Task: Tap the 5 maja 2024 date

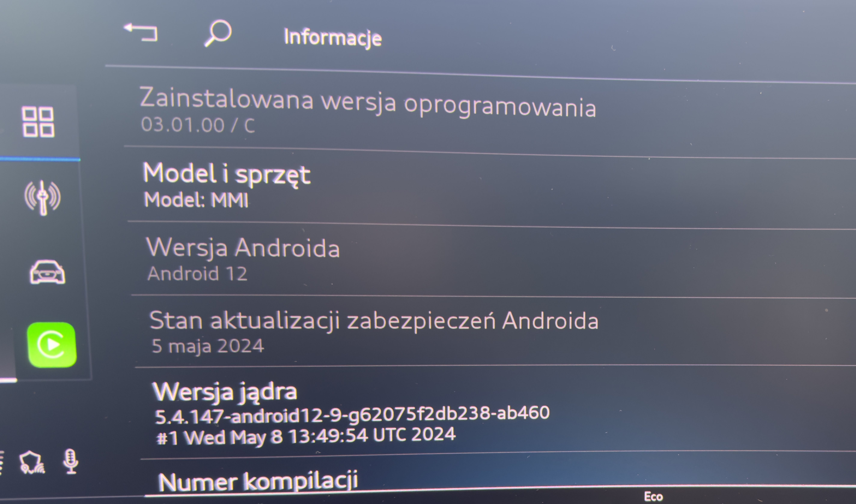Action: tap(208, 346)
